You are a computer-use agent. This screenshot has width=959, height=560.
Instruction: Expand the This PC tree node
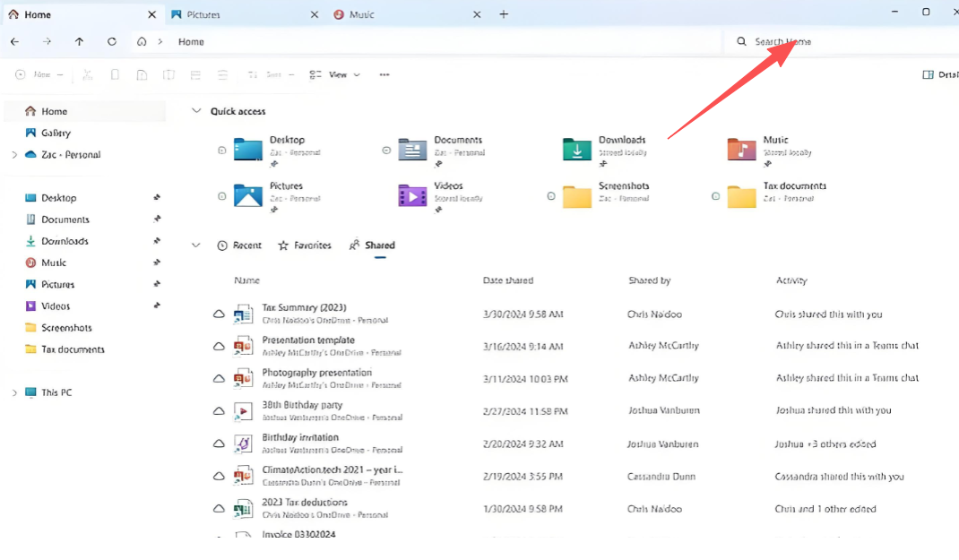click(14, 392)
